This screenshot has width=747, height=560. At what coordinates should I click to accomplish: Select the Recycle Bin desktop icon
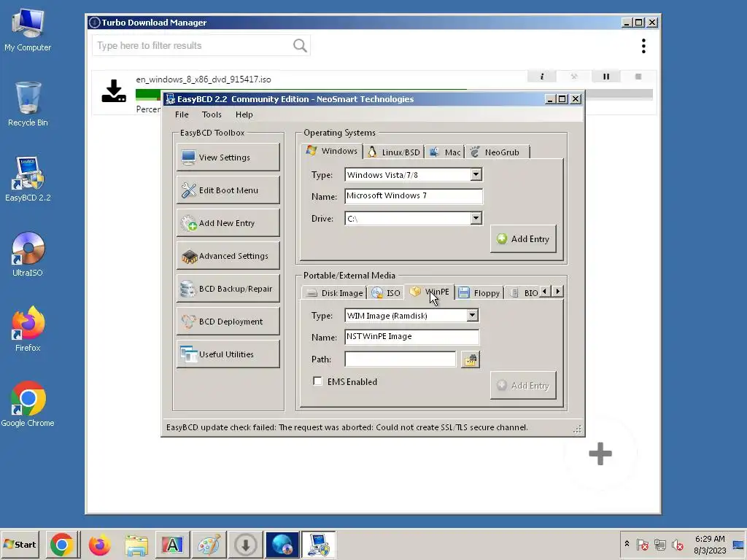click(28, 104)
